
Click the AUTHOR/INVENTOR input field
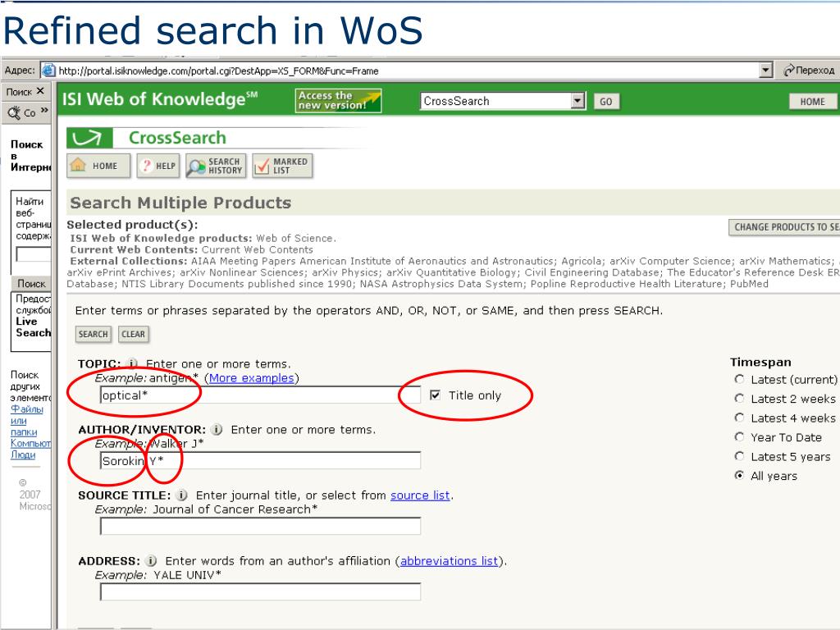tap(260, 461)
